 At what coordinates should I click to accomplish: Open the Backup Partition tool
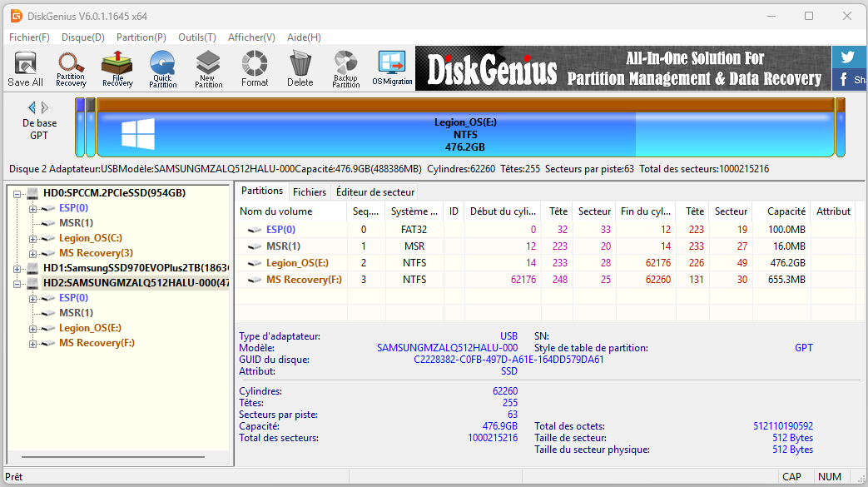(x=346, y=69)
